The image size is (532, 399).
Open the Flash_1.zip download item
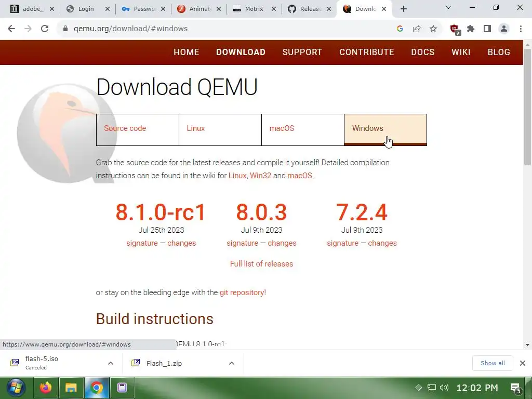tap(164, 363)
